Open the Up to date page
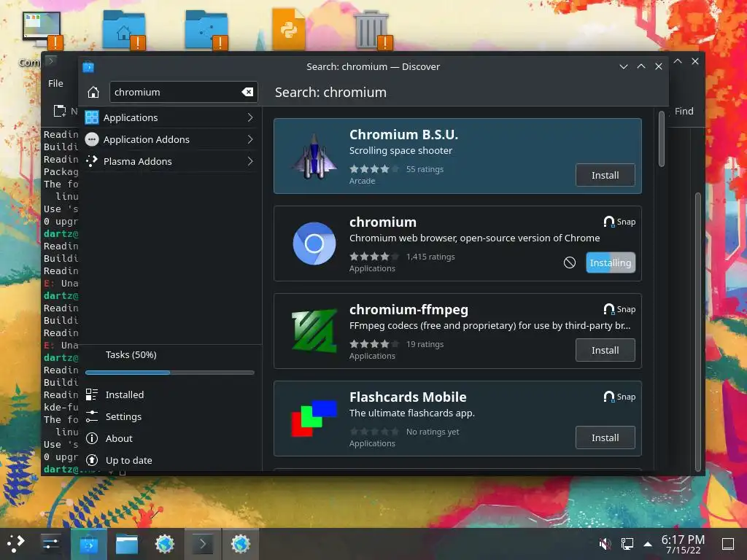This screenshot has height=560, width=747. coord(171,460)
